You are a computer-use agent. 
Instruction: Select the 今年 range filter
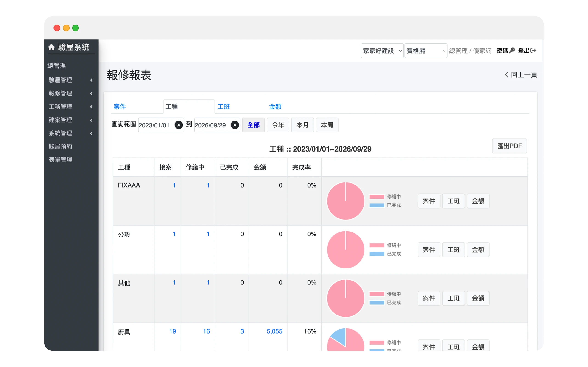278,125
